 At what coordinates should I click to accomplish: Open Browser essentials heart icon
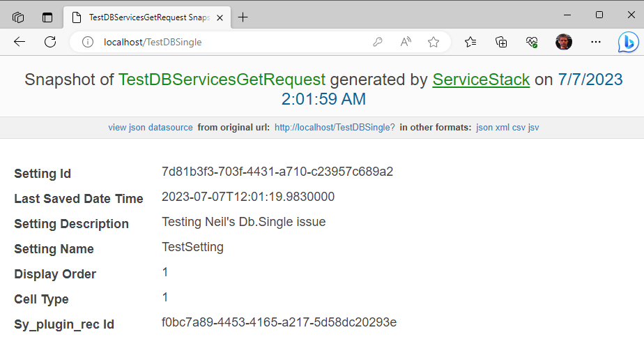[x=532, y=42]
